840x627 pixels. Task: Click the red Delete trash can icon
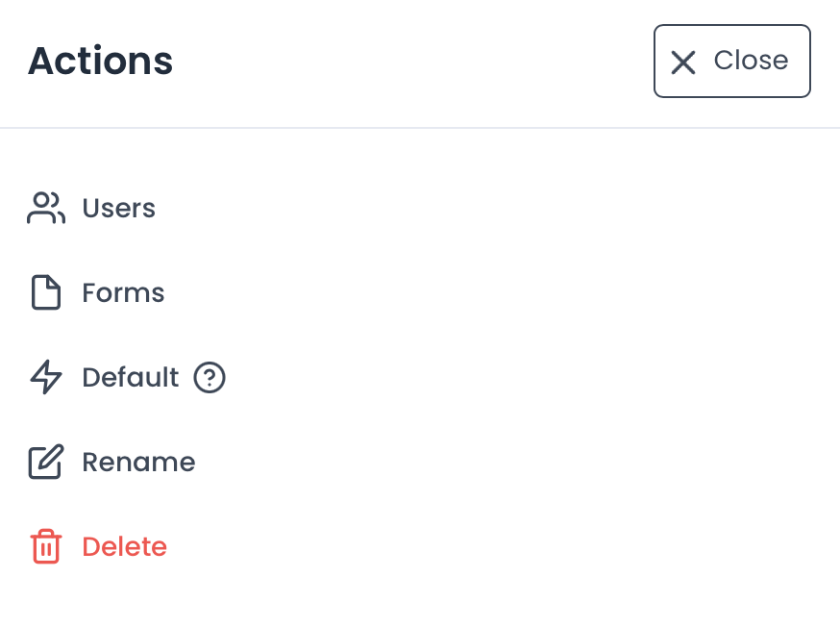coord(45,547)
